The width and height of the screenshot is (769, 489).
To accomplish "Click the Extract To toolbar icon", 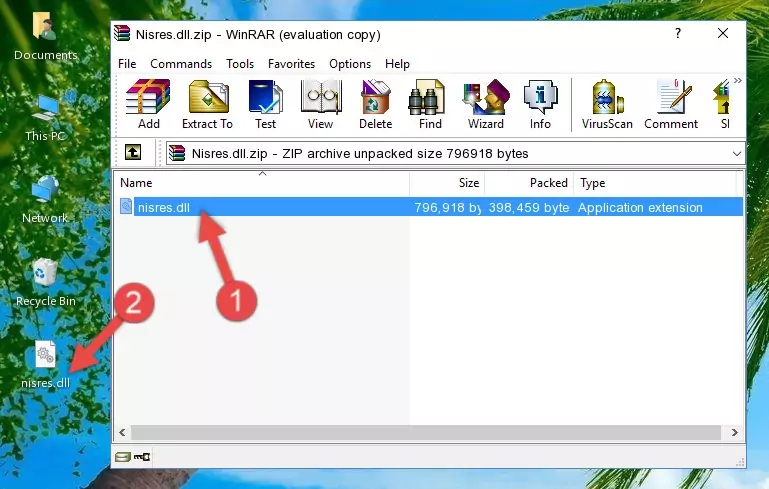I will [x=207, y=104].
